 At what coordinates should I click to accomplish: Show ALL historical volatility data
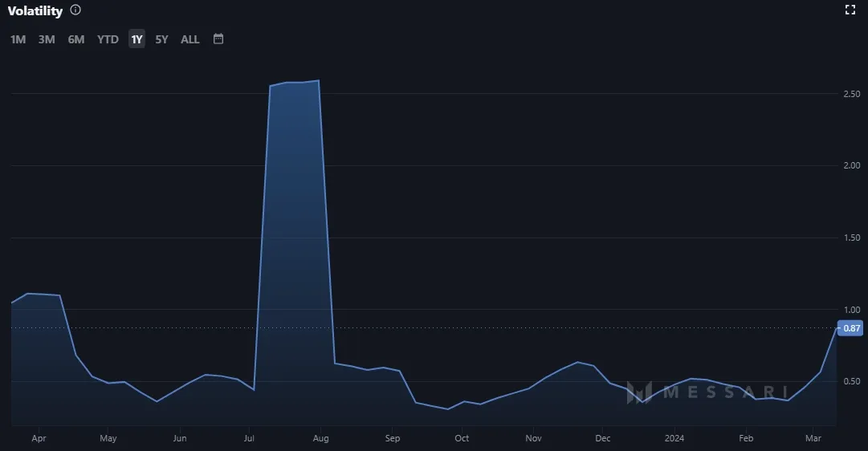click(189, 39)
